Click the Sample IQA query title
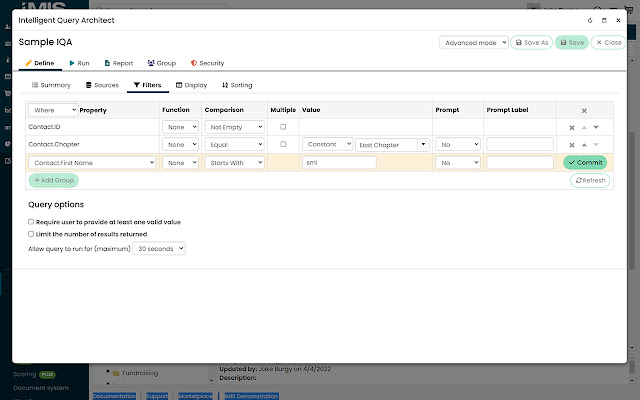The image size is (640, 400). pyautogui.click(x=45, y=42)
